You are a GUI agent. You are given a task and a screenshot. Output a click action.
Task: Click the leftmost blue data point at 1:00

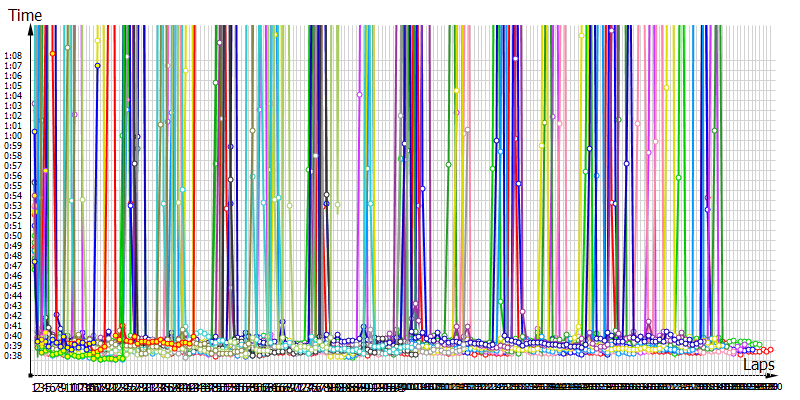click(x=34, y=132)
